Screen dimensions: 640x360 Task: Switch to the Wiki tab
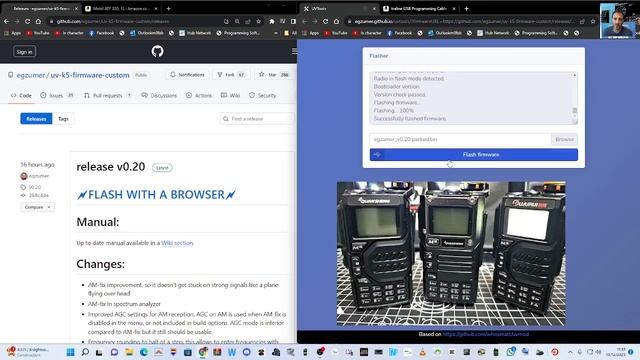[230, 95]
